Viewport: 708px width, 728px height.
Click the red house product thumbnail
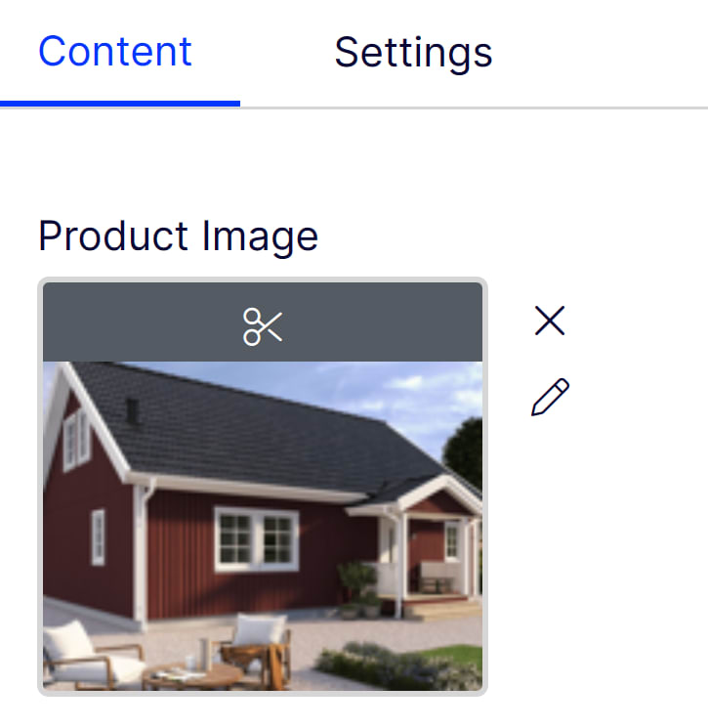pos(263,526)
